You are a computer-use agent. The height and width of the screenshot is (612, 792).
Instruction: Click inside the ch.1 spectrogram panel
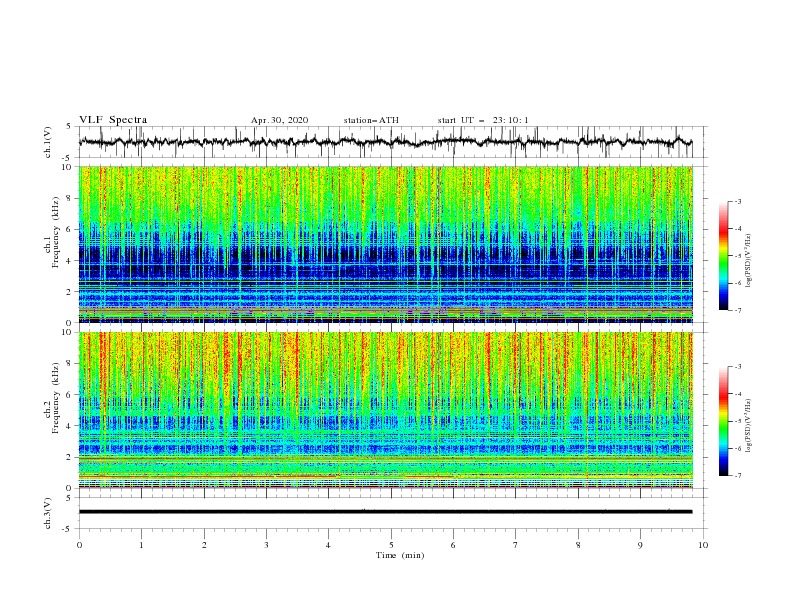click(385, 244)
